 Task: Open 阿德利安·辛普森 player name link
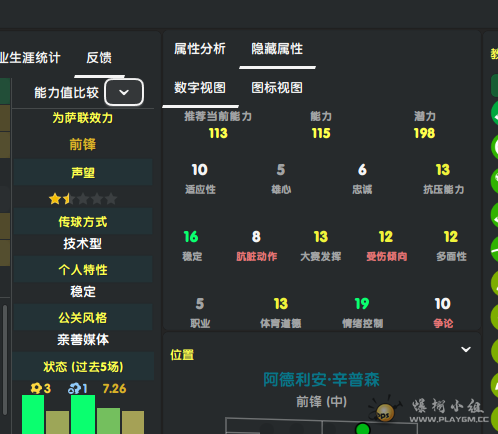coord(321,380)
